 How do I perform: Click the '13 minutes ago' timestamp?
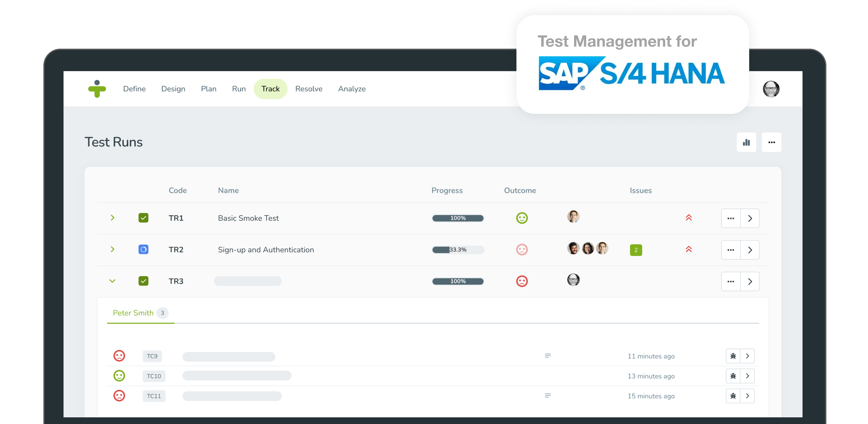pos(651,376)
